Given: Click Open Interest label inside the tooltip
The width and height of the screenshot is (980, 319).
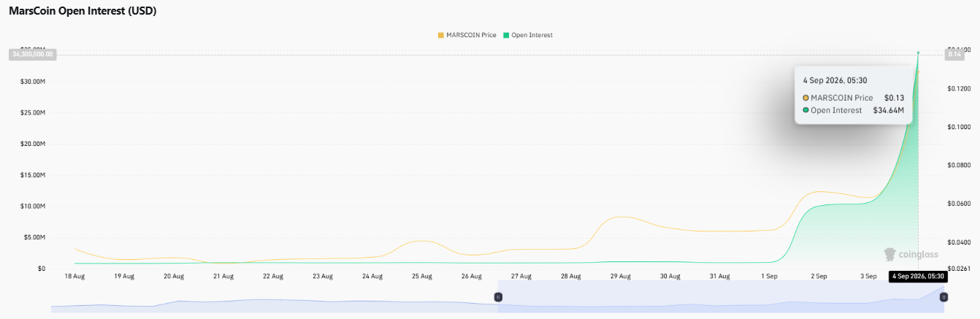Looking at the screenshot, I should coord(836,110).
